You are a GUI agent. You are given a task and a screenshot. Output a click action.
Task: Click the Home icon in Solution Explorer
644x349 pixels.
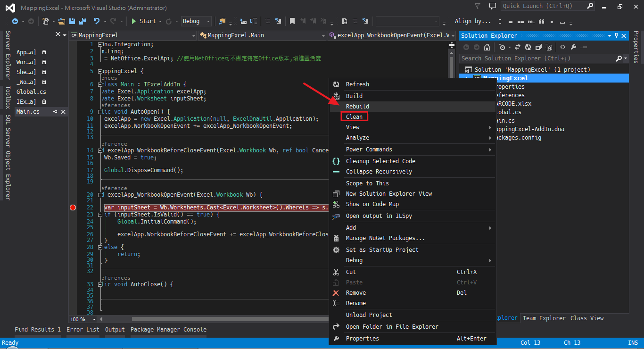click(487, 47)
